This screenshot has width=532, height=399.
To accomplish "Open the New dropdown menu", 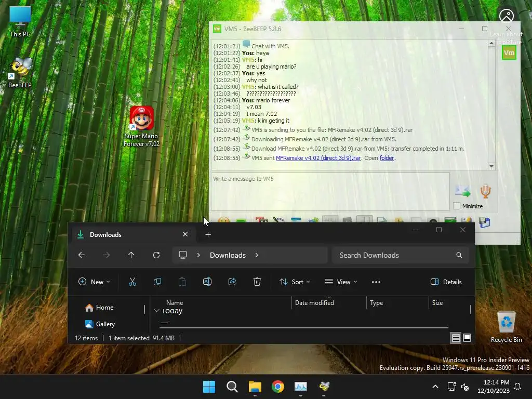I will click(95, 282).
